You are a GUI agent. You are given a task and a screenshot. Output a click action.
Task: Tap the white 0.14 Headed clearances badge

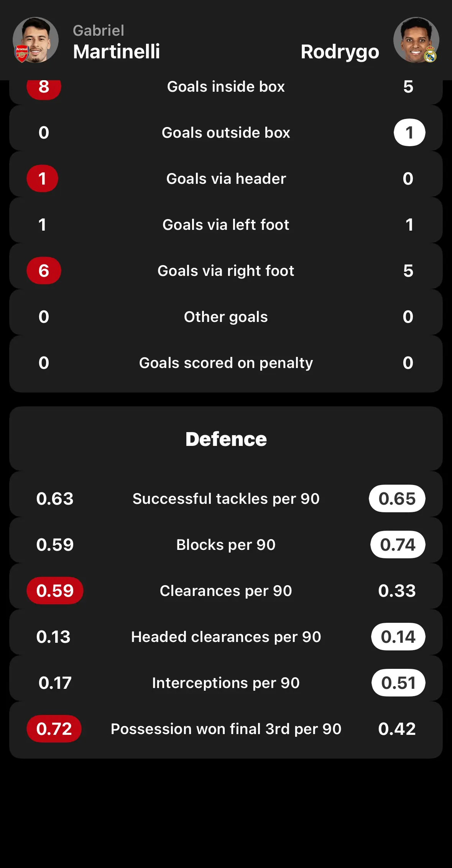[398, 637]
